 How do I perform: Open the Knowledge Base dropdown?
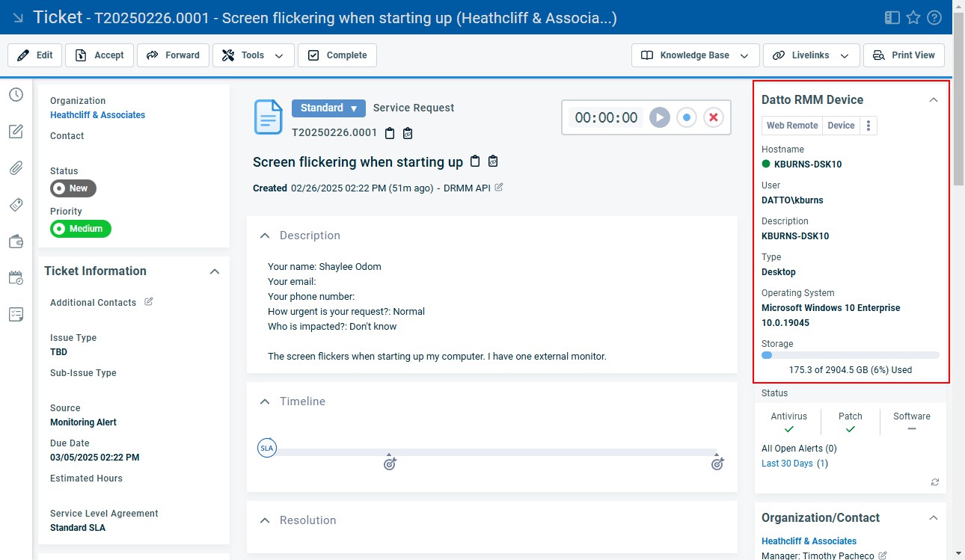696,55
